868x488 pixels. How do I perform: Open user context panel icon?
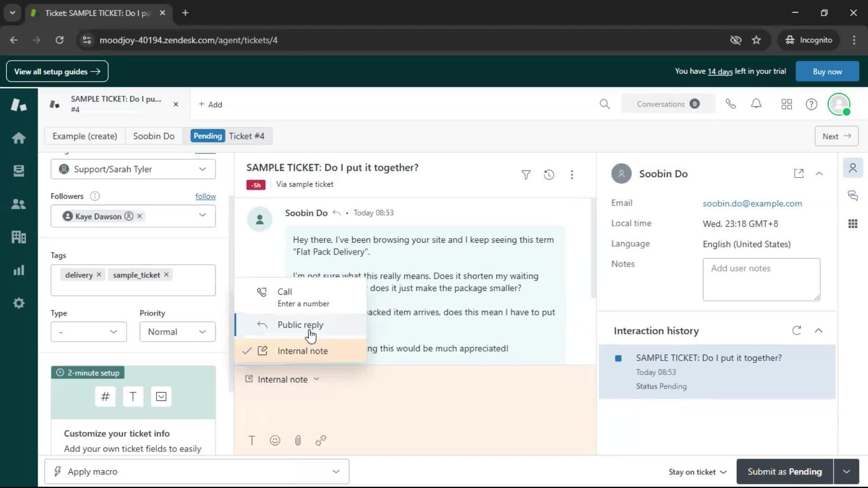[x=853, y=168]
